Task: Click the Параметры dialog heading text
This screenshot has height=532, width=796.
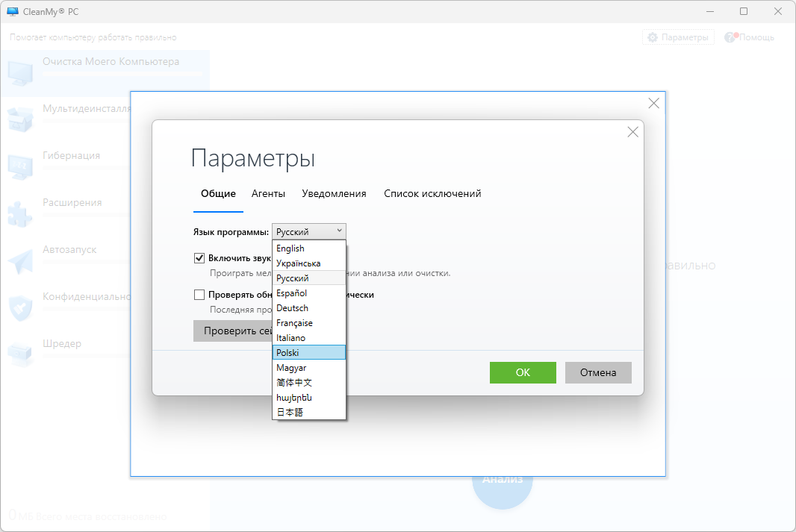Action: [253, 158]
